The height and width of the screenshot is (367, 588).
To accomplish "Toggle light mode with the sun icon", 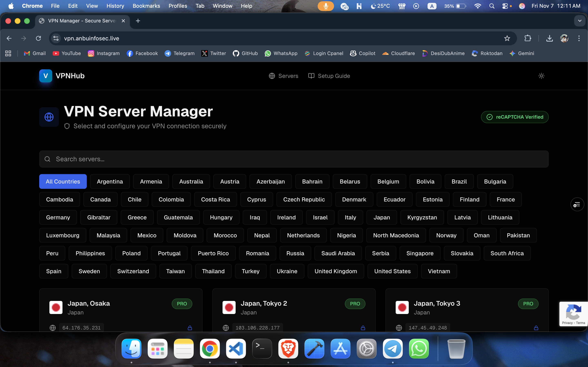I will [542, 76].
